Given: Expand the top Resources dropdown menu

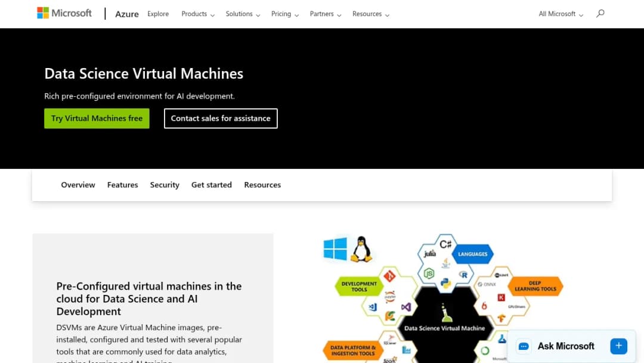Looking at the screenshot, I should pyautogui.click(x=370, y=14).
